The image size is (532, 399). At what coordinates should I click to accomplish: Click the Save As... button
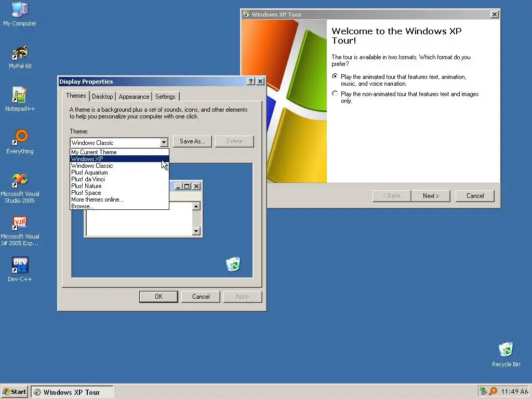(x=192, y=141)
